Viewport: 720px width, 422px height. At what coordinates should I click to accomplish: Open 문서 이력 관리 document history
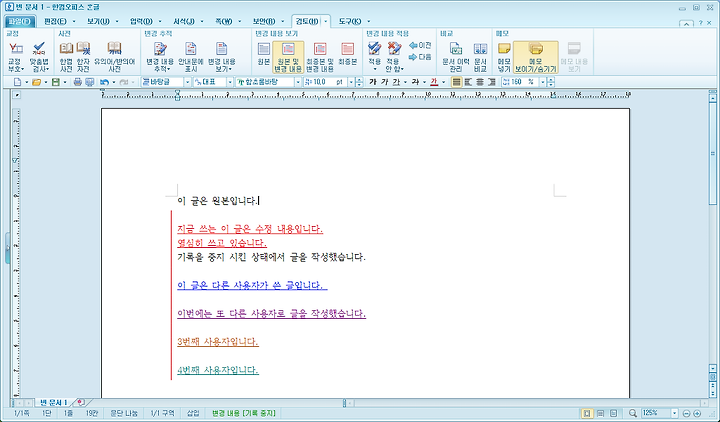456,57
